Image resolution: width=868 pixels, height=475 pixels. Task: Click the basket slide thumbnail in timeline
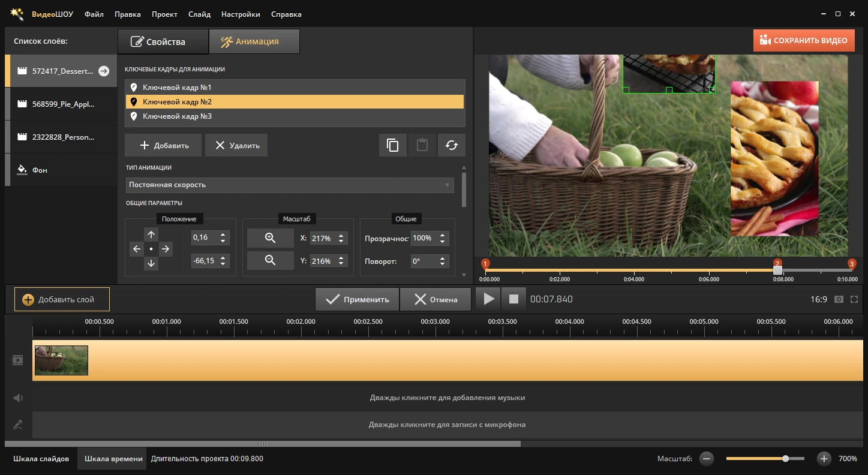(61, 360)
